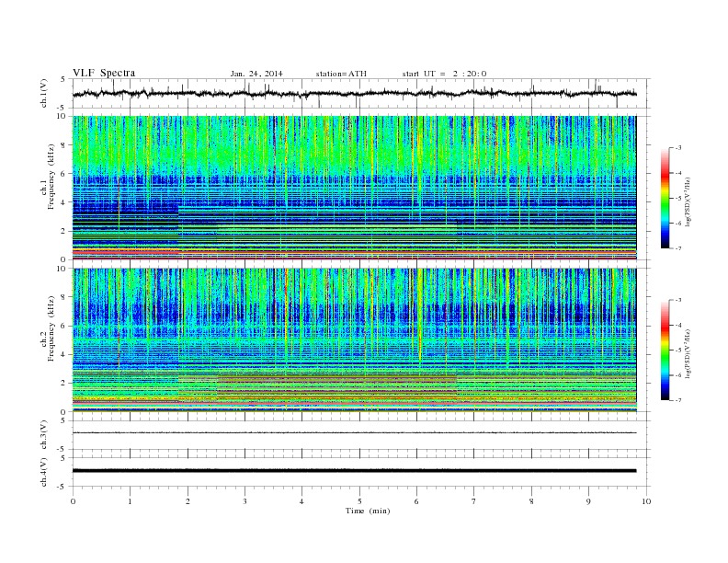Screen dimensions: 728x563
Task: Click the "-3" label on the ch.1 colorbar
Action: point(678,148)
